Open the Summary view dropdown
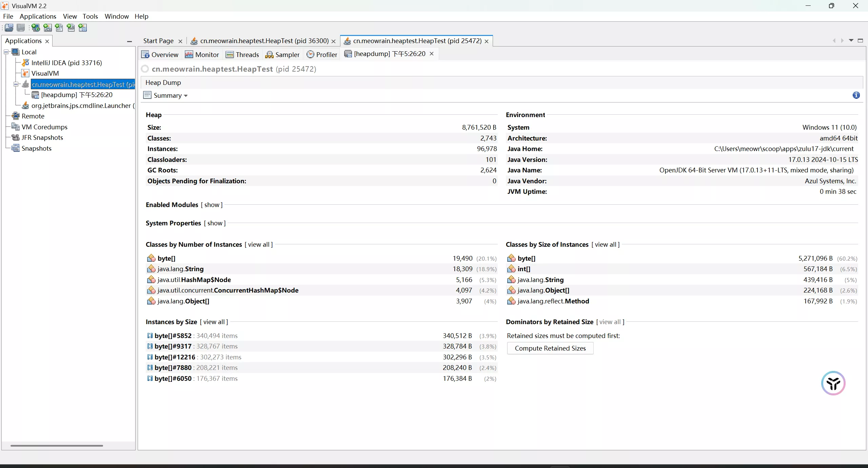Image resolution: width=868 pixels, height=468 pixels. [x=170, y=96]
